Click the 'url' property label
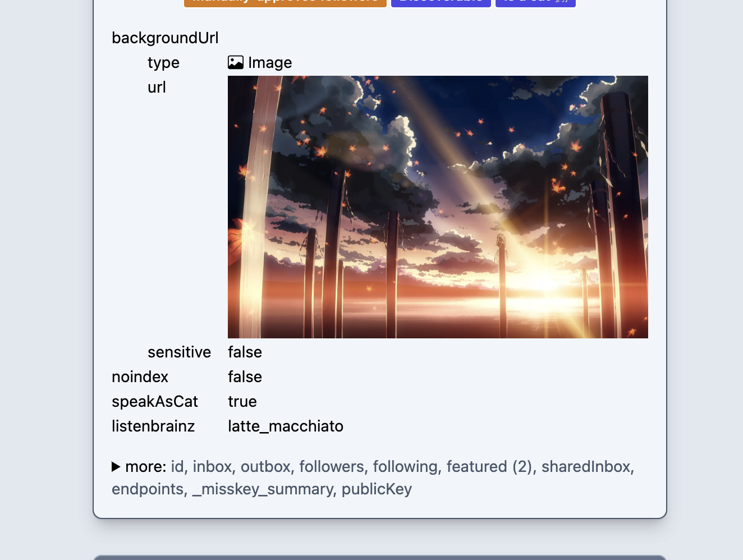This screenshot has width=743, height=560. [x=157, y=87]
